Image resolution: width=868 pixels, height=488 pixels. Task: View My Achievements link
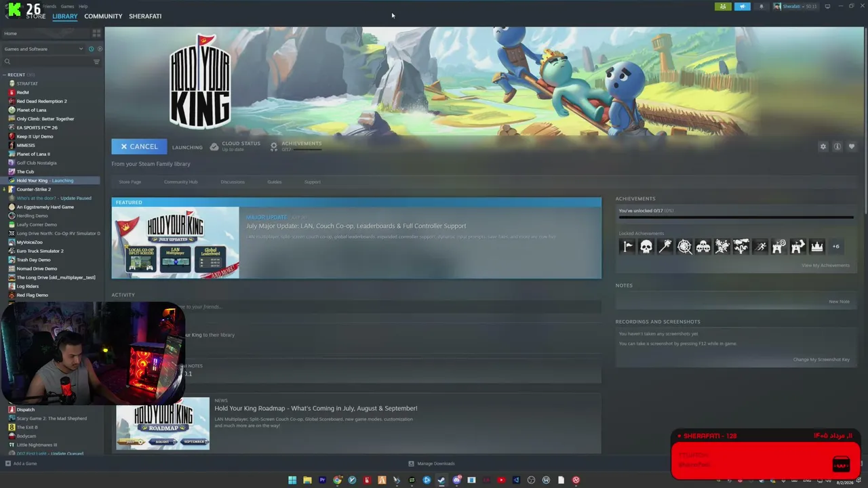click(825, 265)
